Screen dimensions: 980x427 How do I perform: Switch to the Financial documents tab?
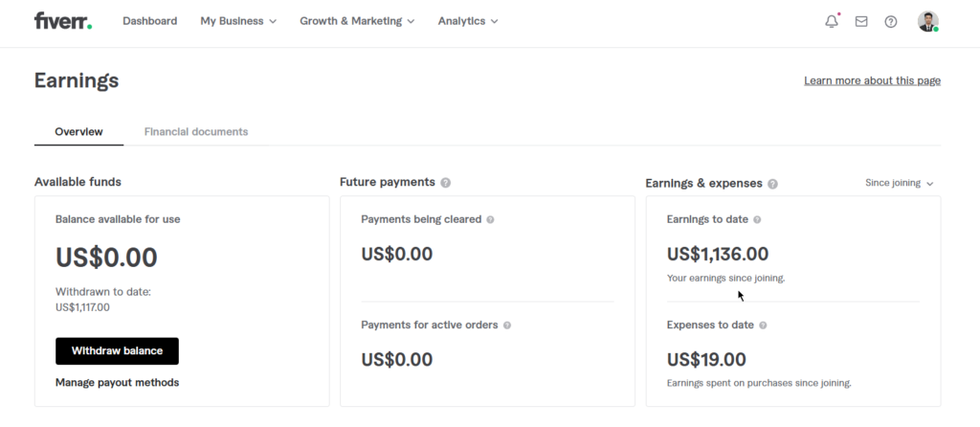point(196,132)
